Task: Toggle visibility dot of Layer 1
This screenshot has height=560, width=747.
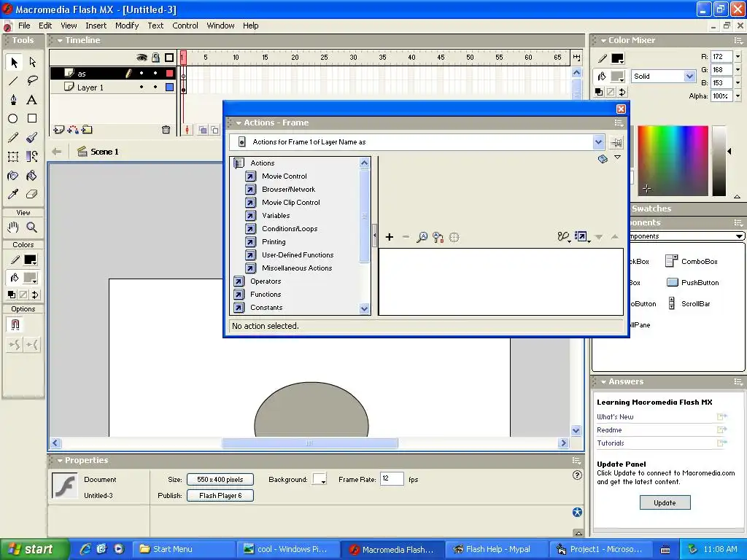Action: (142, 87)
